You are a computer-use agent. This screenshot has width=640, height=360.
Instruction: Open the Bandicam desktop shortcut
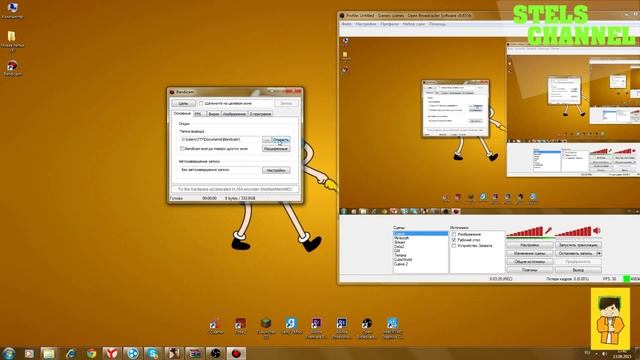click(x=12, y=68)
